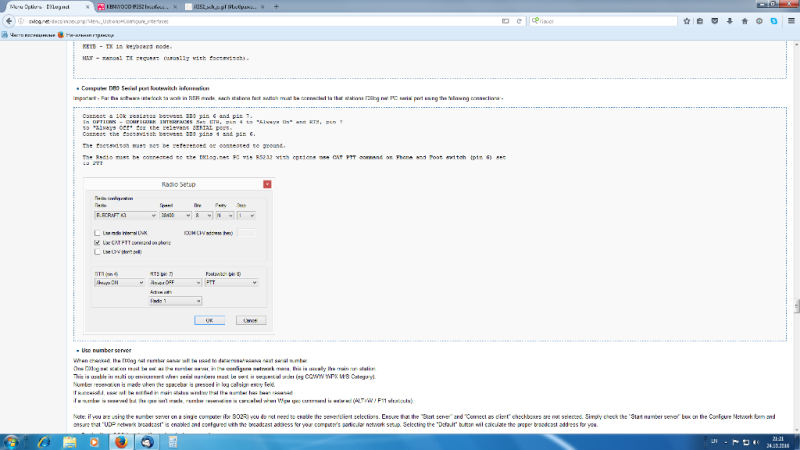Click OK in the Radio Setup dialog
The width and height of the screenshot is (800, 450).
[209, 320]
